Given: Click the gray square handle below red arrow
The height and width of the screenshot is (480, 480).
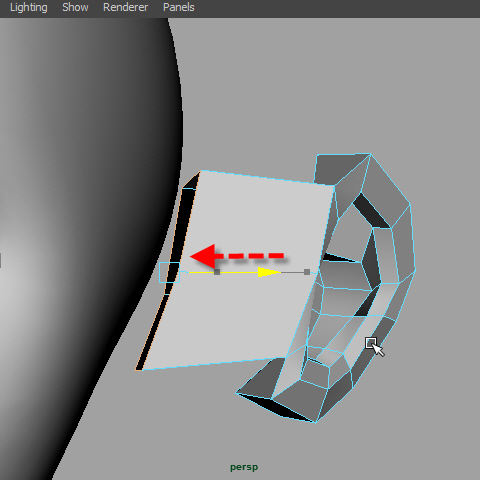Looking at the screenshot, I should pos(217,272).
